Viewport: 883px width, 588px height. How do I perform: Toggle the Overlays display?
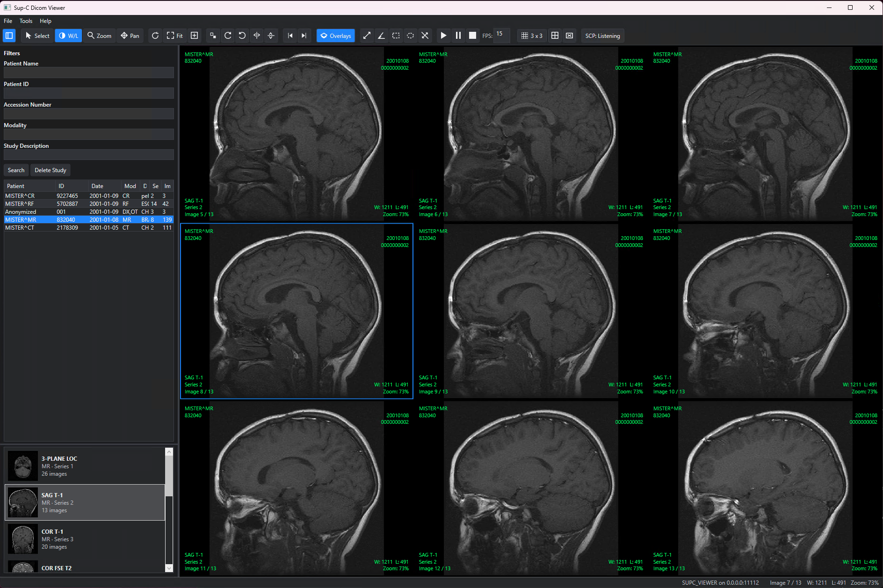tap(336, 36)
